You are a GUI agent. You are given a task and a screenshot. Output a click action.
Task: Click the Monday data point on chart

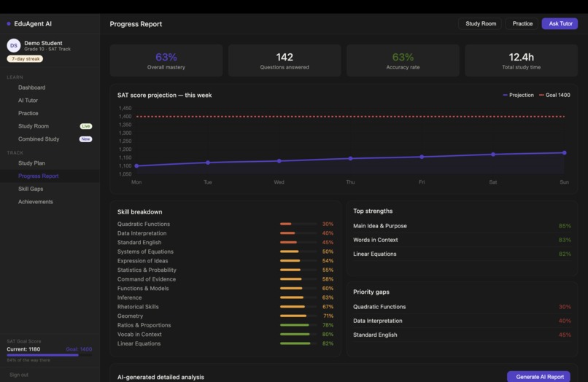coord(136,165)
